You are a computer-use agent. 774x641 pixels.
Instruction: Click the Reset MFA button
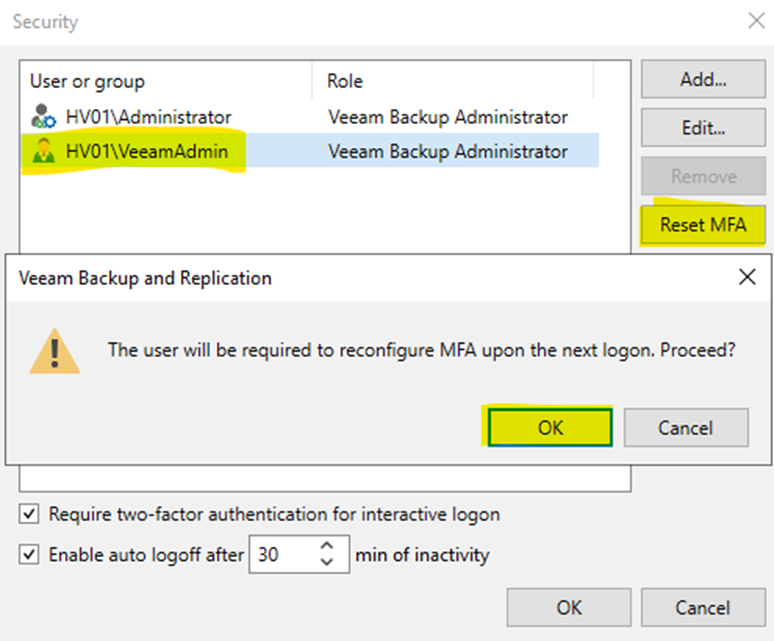click(703, 225)
